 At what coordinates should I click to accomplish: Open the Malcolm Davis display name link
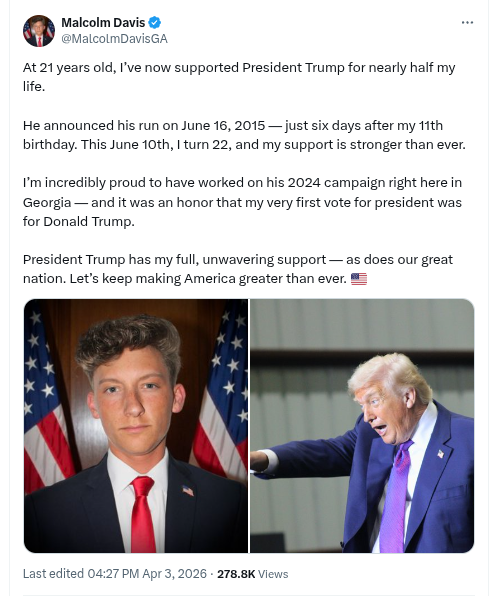point(103,23)
